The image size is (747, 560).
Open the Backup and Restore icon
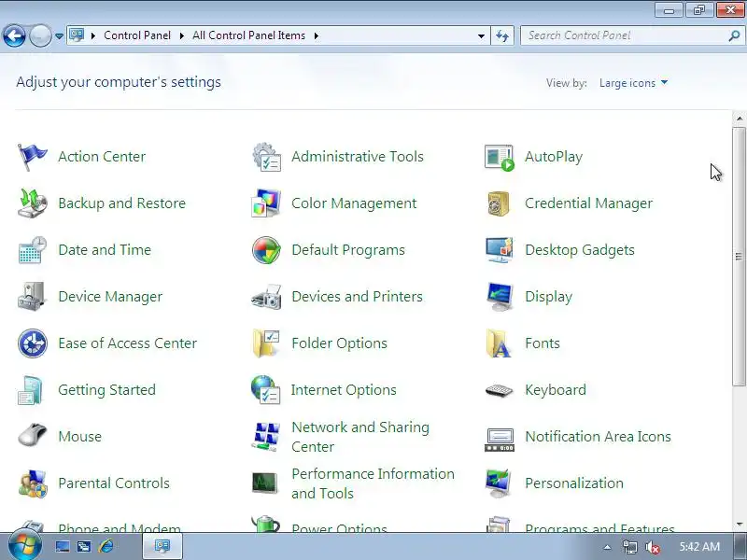(x=32, y=203)
